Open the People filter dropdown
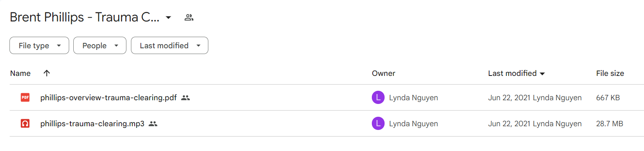 pos(100,46)
